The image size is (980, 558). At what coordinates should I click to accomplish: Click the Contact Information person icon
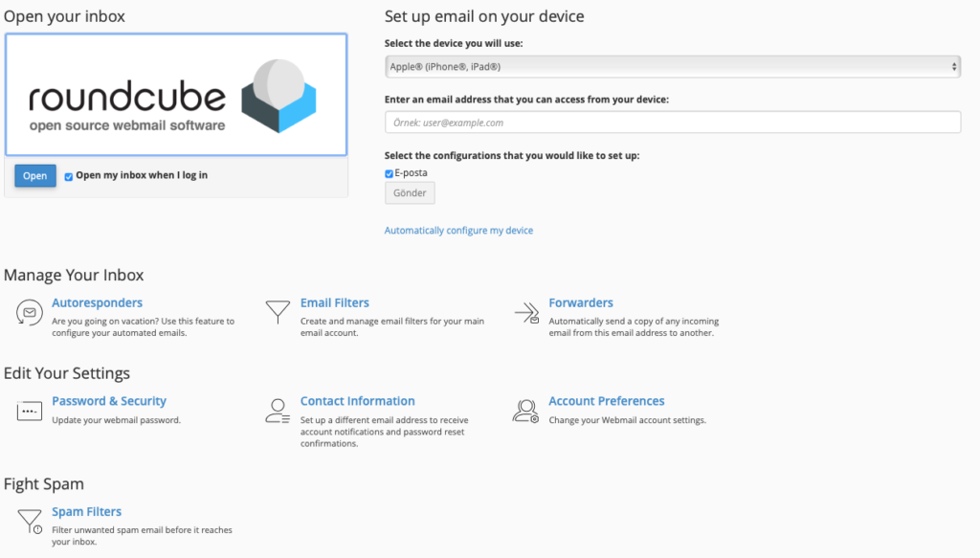click(278, 412)
